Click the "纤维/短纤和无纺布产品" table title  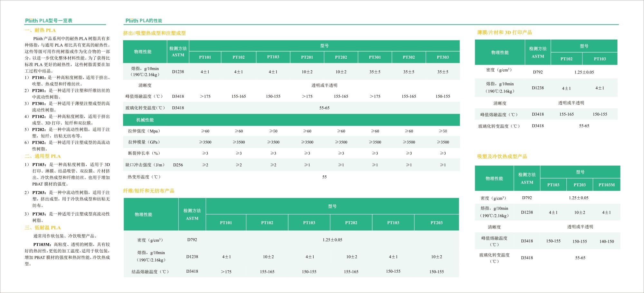point(149,191)
